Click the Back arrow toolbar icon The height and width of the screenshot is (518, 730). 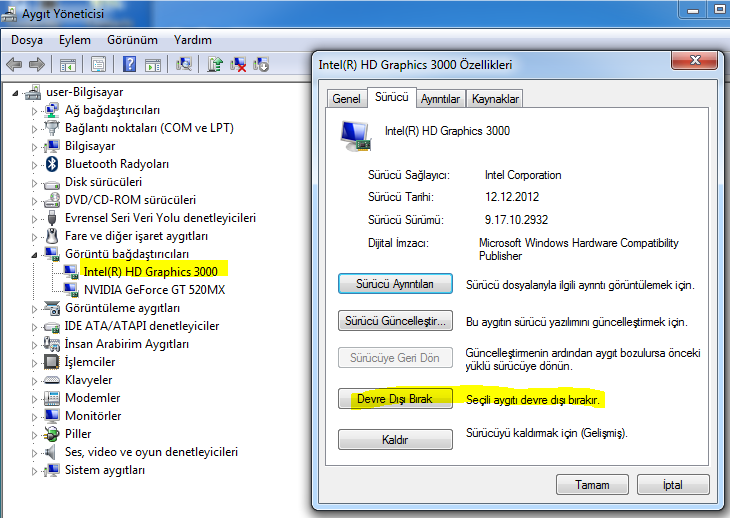14,64
